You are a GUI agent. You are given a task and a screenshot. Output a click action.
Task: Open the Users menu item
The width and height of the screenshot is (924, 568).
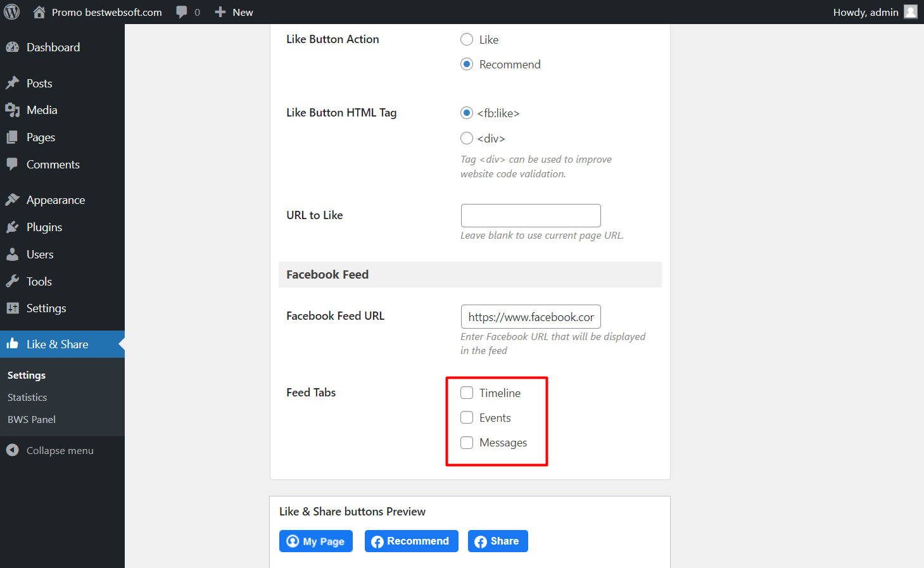pyautogui.click(x=62, y=255)
